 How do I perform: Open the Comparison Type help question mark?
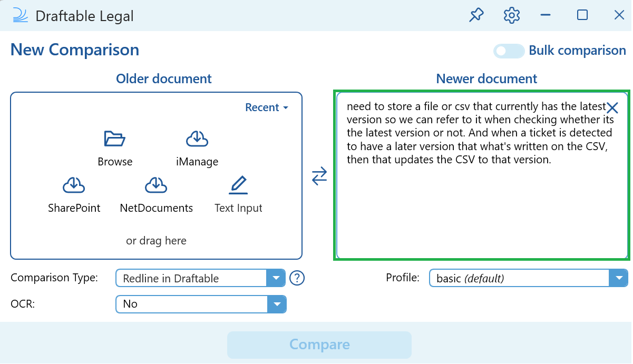coord(297,278)
